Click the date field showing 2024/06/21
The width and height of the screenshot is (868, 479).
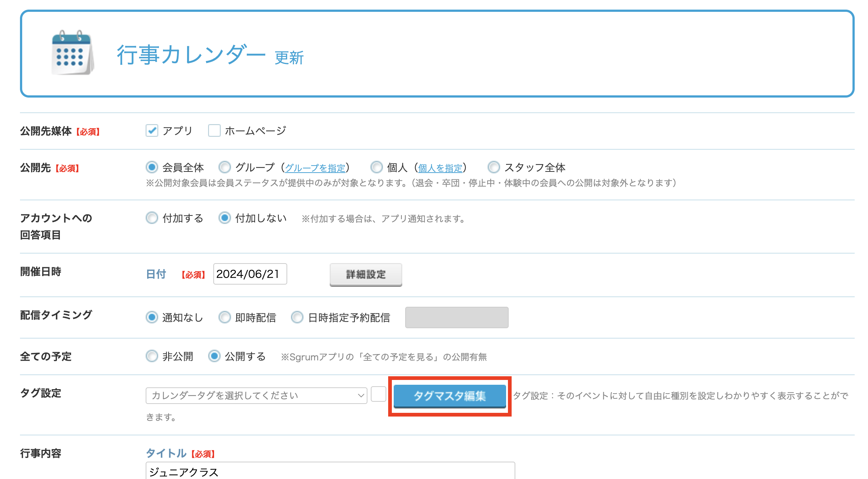(250, 274)
